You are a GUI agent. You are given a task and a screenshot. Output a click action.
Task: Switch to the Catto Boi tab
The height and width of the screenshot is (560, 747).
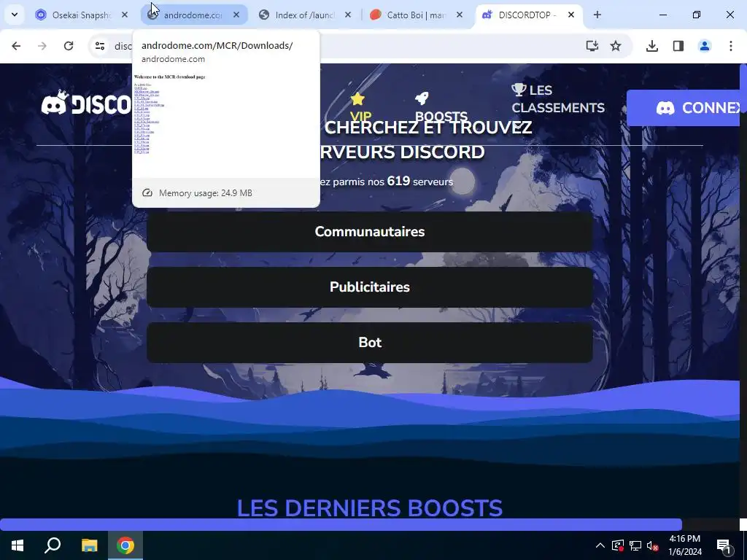[417, 15]
